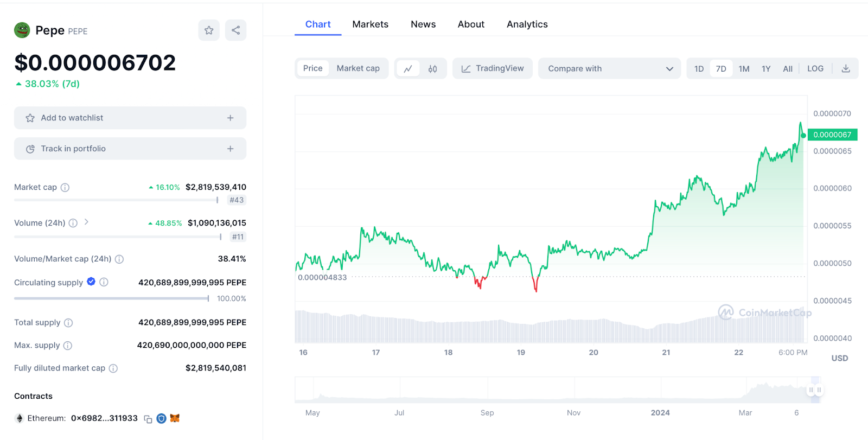
Task: Click the star favorite icon button
Action: (209, 30)
